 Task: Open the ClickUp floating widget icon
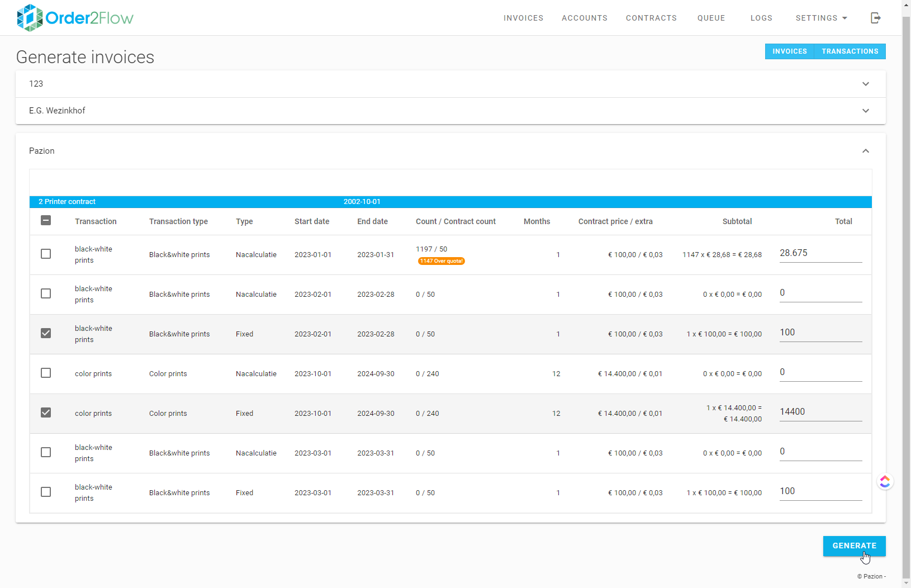point(885,481)
